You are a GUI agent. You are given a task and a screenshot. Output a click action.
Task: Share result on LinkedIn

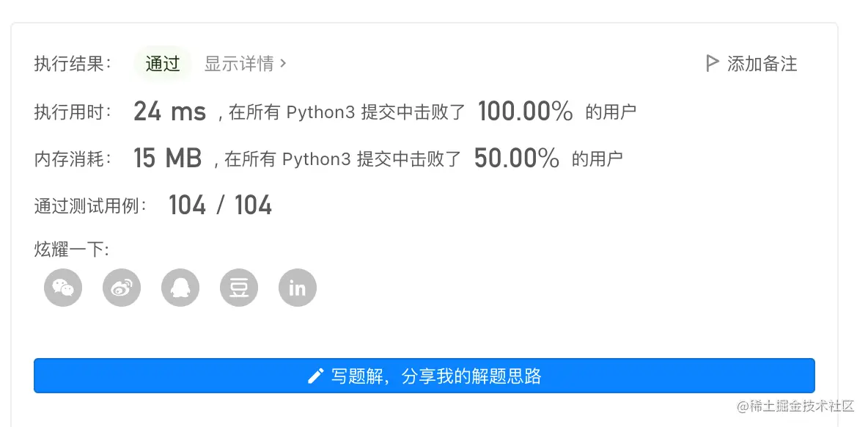[298, 288]
